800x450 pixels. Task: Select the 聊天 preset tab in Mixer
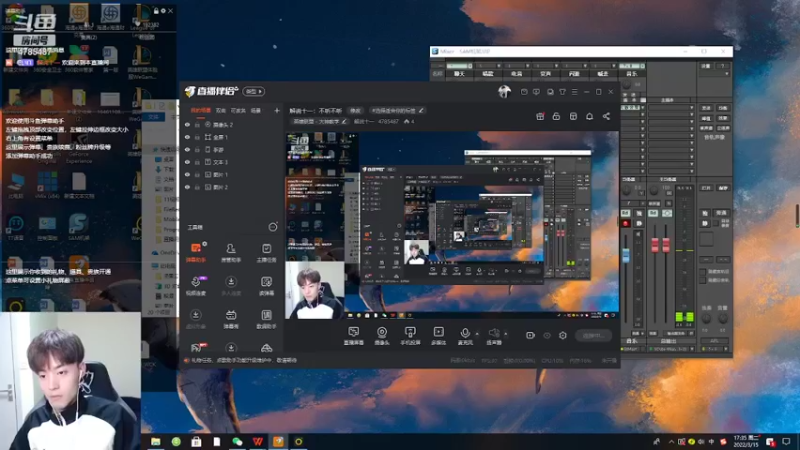(459, 74)
